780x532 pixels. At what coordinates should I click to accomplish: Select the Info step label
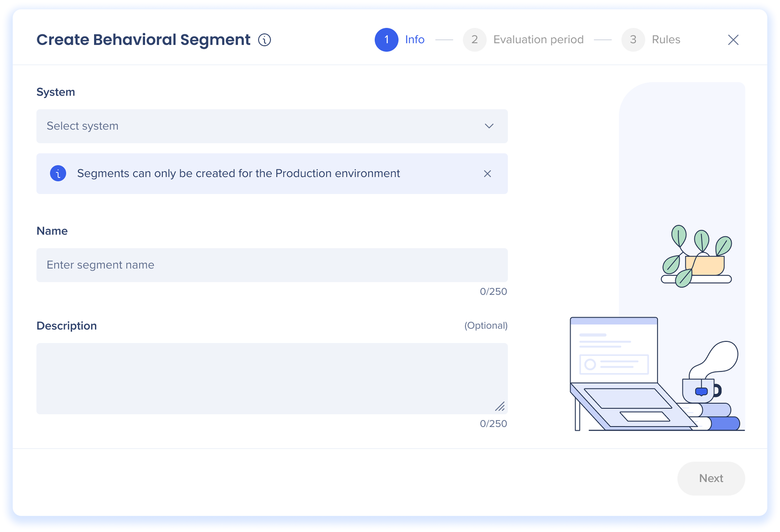(x=415, y=40)
